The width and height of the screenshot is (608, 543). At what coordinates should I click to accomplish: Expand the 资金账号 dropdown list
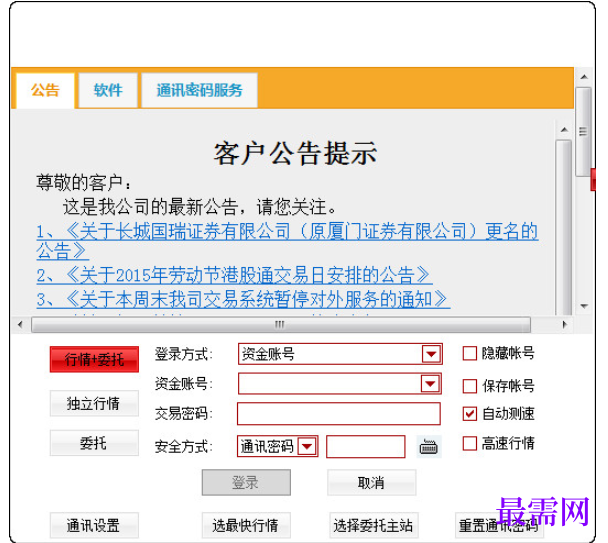tap(430, 384)
